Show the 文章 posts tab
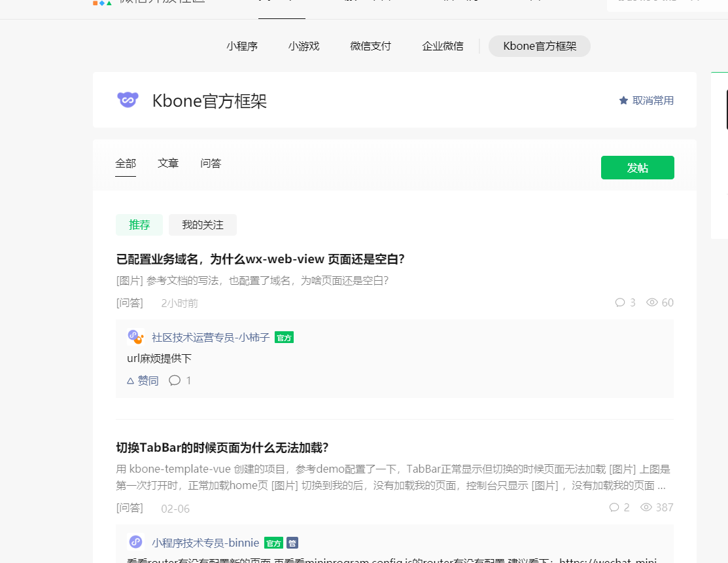 [x=168, y=164]
